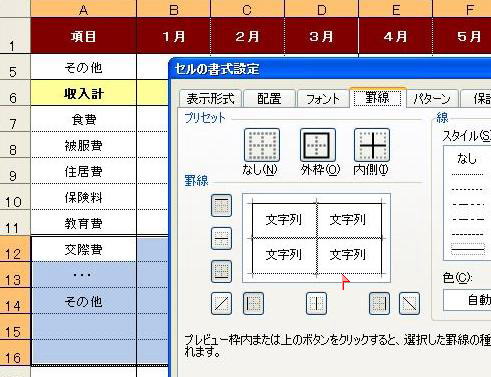Toggle the bottom edge border button

click(222, 271)
